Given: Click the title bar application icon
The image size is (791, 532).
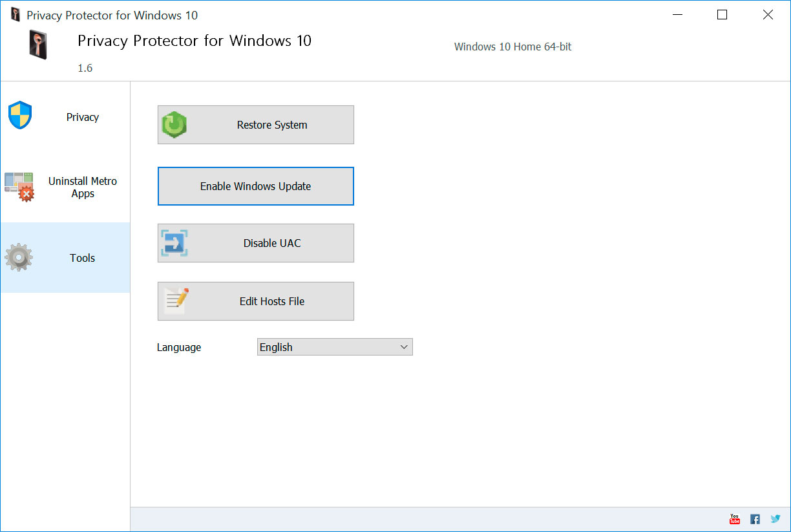Looking at the screenshot, I should click(16, 14).
